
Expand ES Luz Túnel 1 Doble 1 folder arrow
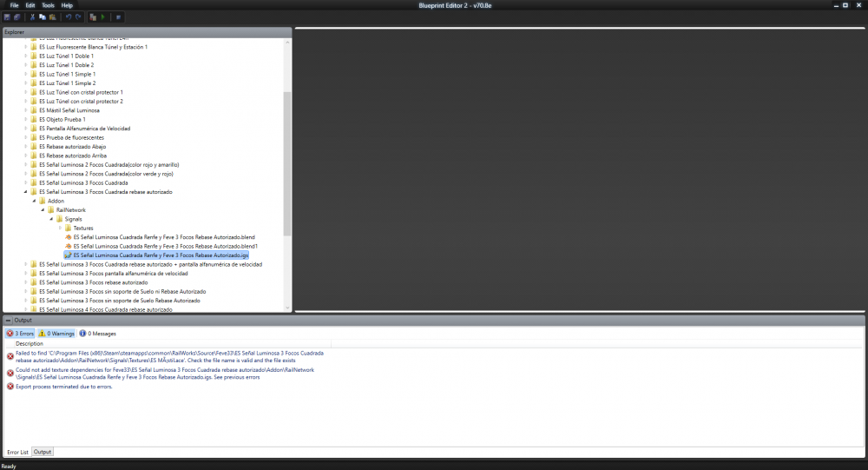(x=25, y=56)
